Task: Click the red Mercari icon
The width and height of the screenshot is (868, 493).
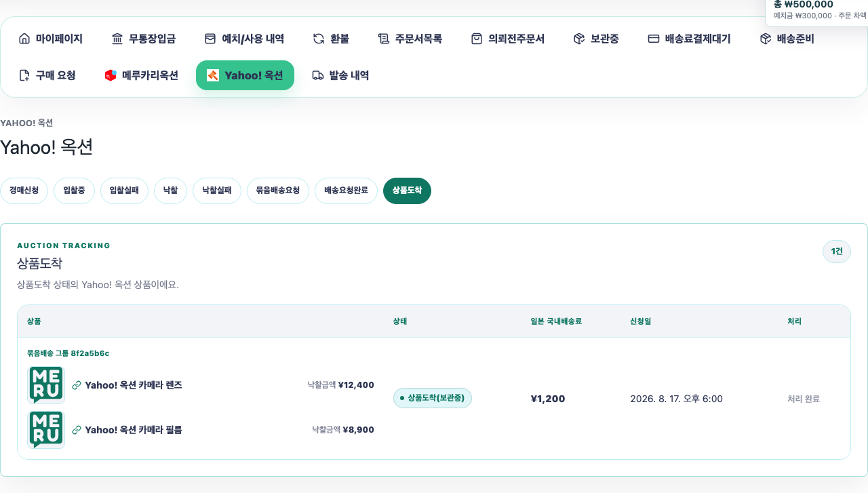Action: click(x=111, y=75)
